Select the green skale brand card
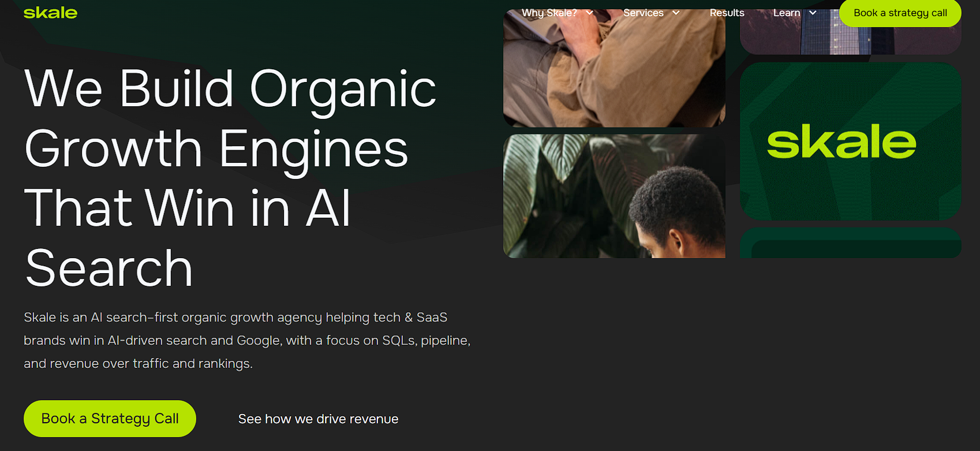The image size is (980, 451). (x=850, y=141)
